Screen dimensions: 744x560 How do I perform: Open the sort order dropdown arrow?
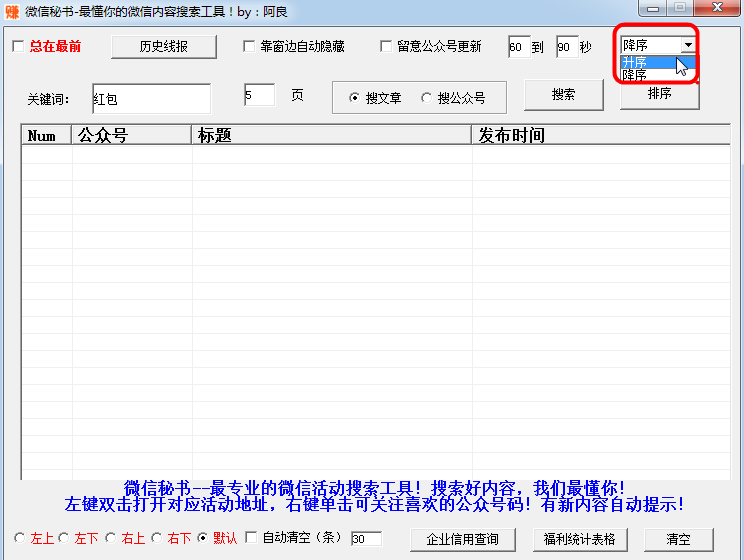[x=688, y=45]
